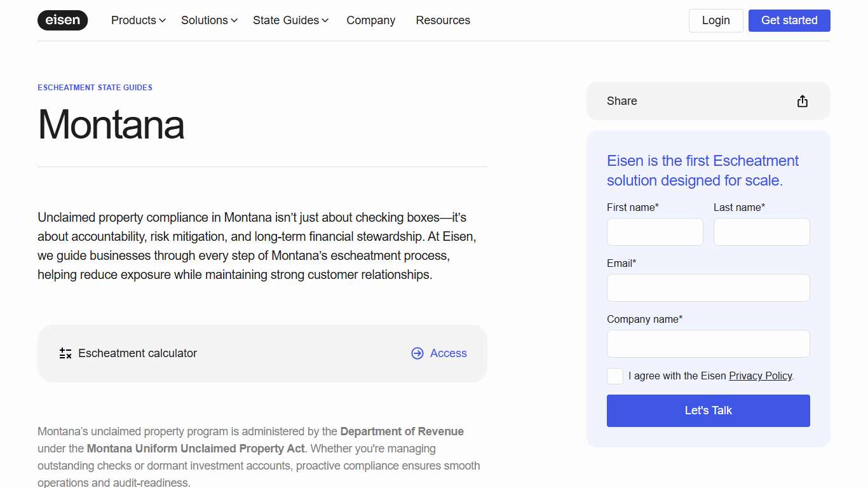Go to the Company page

[370, 20]
